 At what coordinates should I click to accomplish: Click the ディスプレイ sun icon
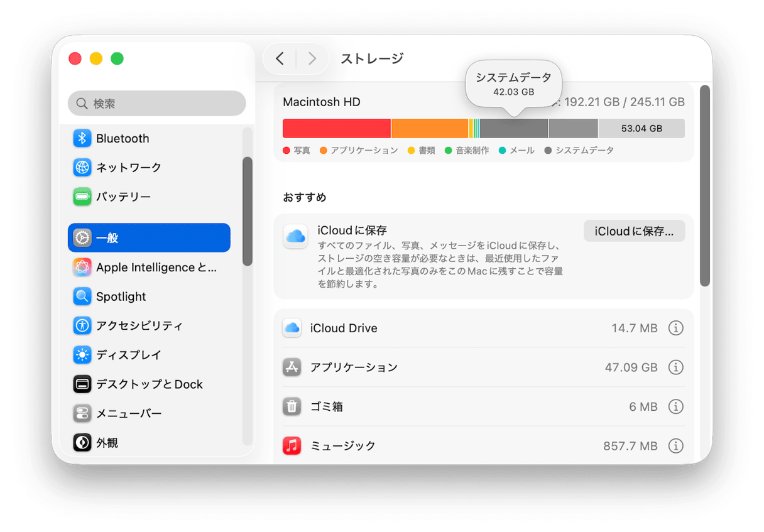(82, 355)
